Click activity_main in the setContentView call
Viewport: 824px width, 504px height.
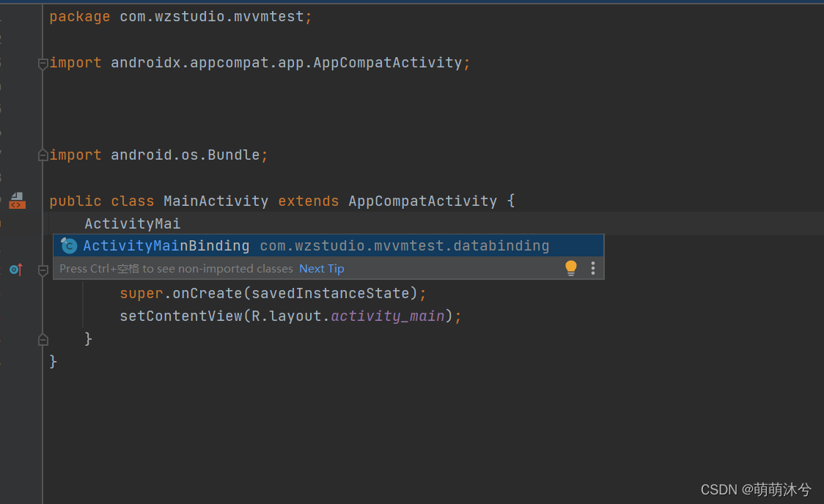click(388, 316)
